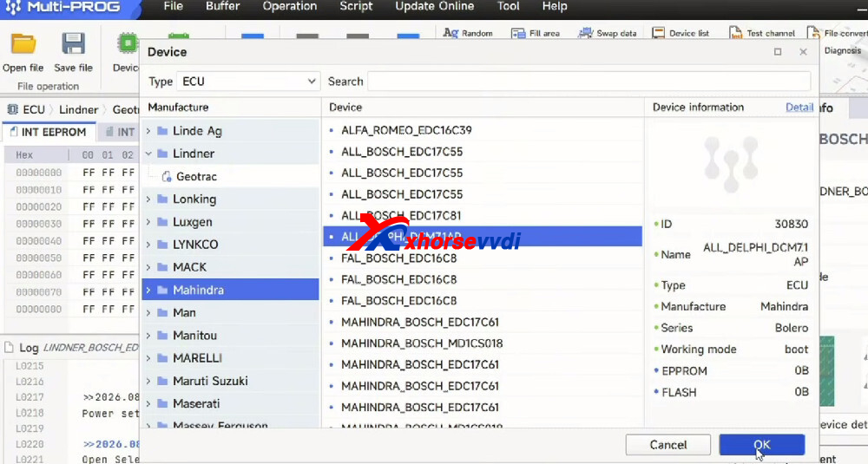The width and height of the screenshot is (868, 464).
Task: Click Lindner in the breadcrumb
Action: (x=79, y=109)
